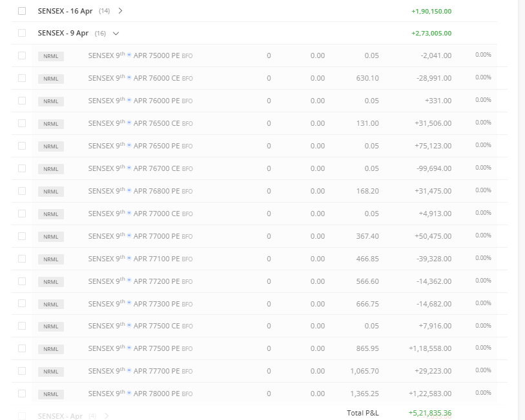Open SENSEX 9th APR 76500 CE instrument
Viewport: 525px width, 420px height.
[140, 123]
